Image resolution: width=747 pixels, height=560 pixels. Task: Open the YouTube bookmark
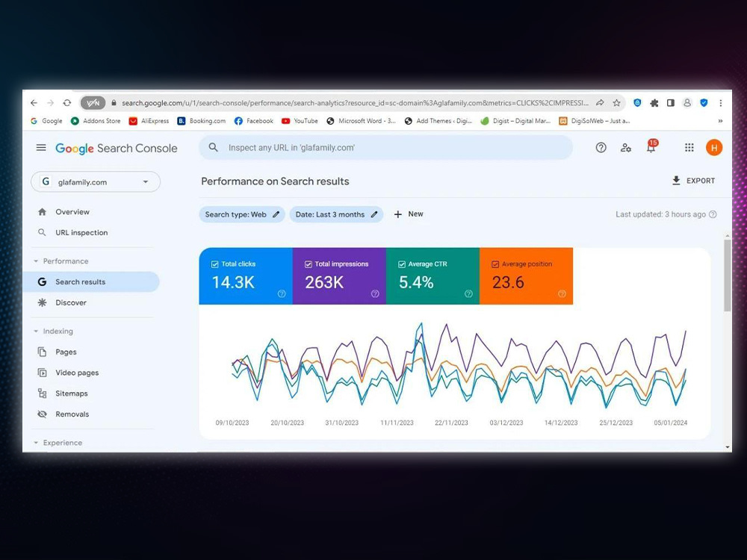[x=300, y=121]
